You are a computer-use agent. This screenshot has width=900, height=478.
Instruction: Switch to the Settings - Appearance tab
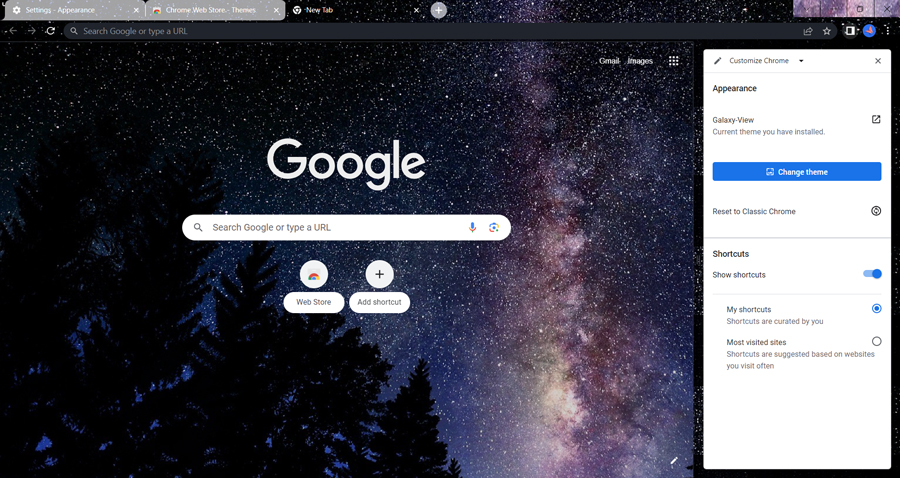coord(73,10)
